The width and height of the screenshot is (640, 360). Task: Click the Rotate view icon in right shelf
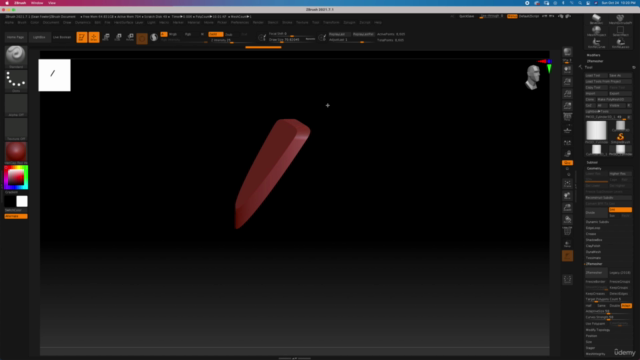click(x=567, y=220)
